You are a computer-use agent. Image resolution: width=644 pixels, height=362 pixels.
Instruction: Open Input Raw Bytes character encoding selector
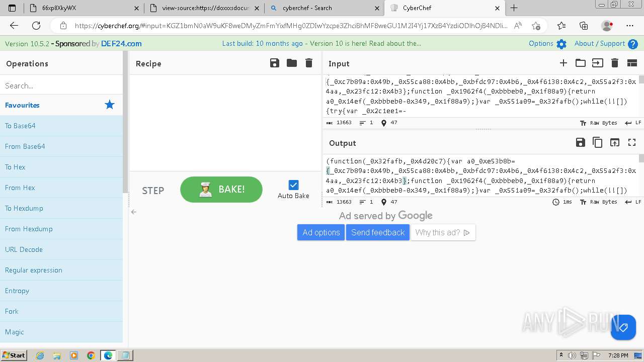tap(599, 123)
